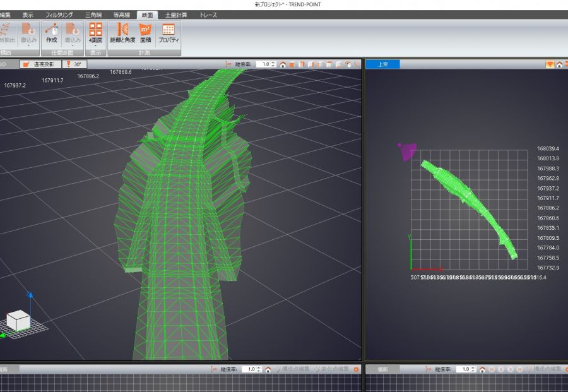Image resolution: width=568 pixels, height=392 pixels.
Task: Click the 3D orientation cube gizmo
Action: pos(18,320)
